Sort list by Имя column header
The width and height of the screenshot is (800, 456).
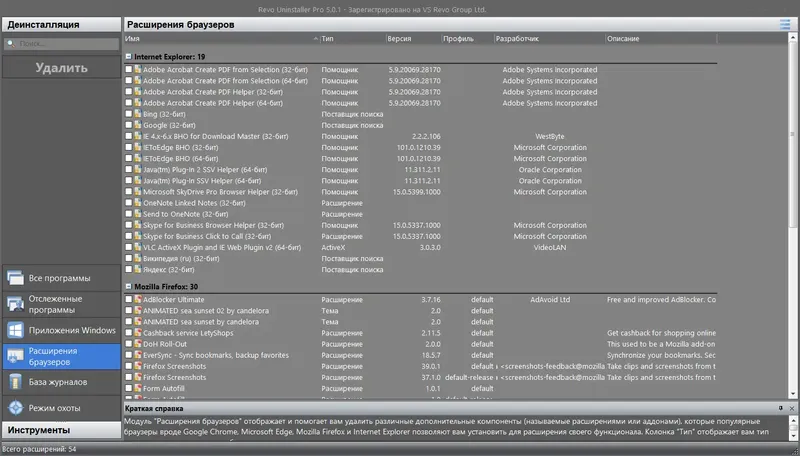tap(222, 39)
